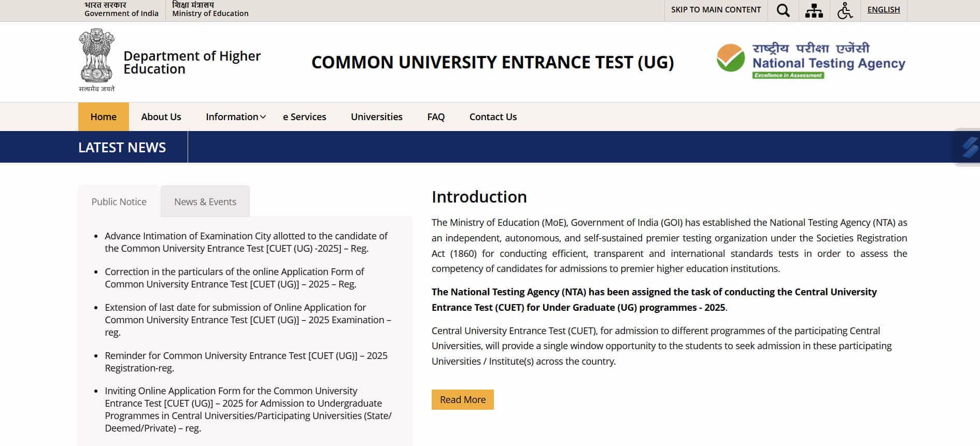Viewport: 980px width, 446px height.
Task: Go to the Home menu item
Action: (x=104, y=117)
